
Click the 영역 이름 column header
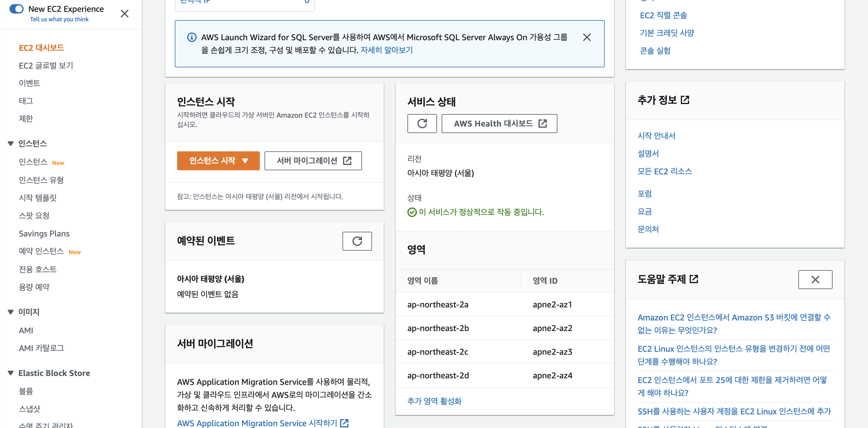pyautogui.click(x=422, y=281)
